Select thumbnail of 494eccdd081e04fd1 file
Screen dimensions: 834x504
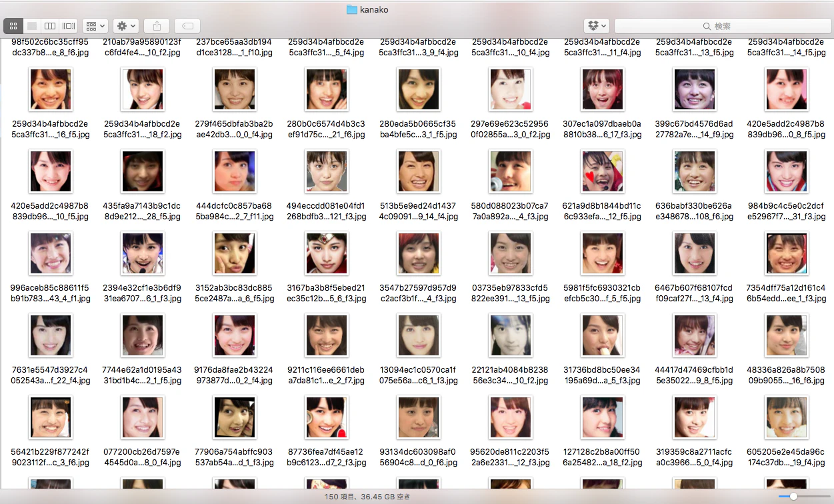point(327,171)
